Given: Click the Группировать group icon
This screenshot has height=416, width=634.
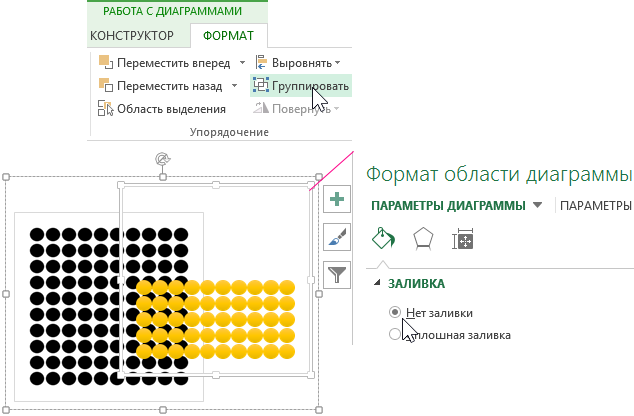Looking at the screenshot, I should pyautogui.click(x=261, y=85).
